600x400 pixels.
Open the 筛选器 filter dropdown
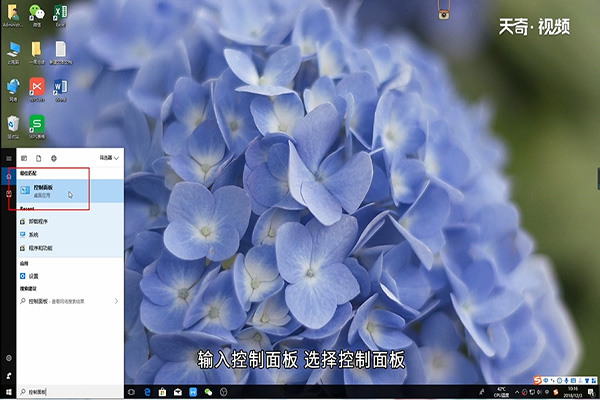(x=109, y=158)
